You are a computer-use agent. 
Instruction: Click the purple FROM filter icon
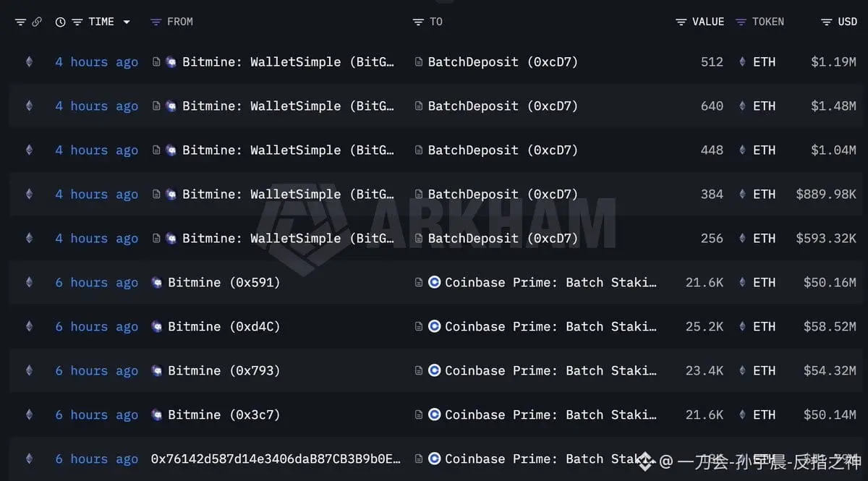pos(156,22)
